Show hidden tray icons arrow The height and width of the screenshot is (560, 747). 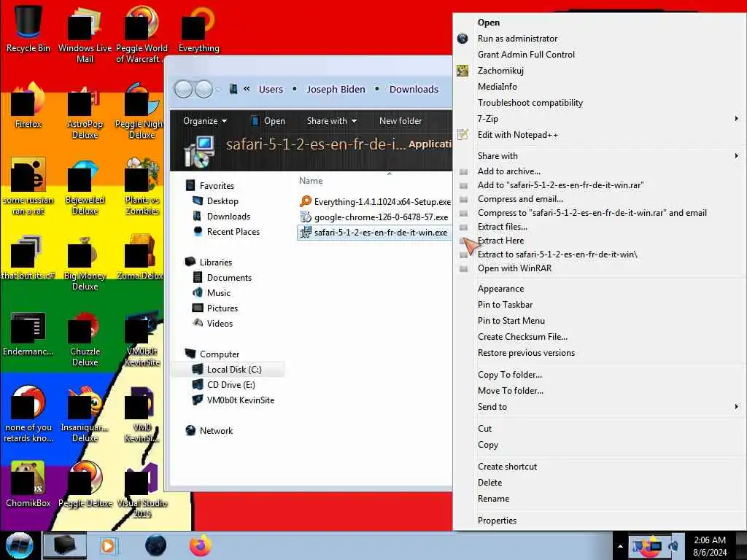[x=620, y=546]
